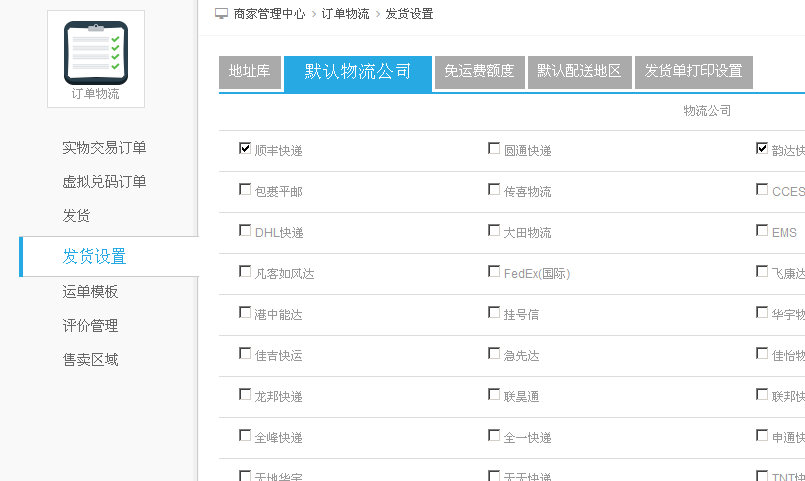Enable the 挂号信 checkbox
Screen dimensions: 805x481
pyautogui.click(x=494, y=313)
